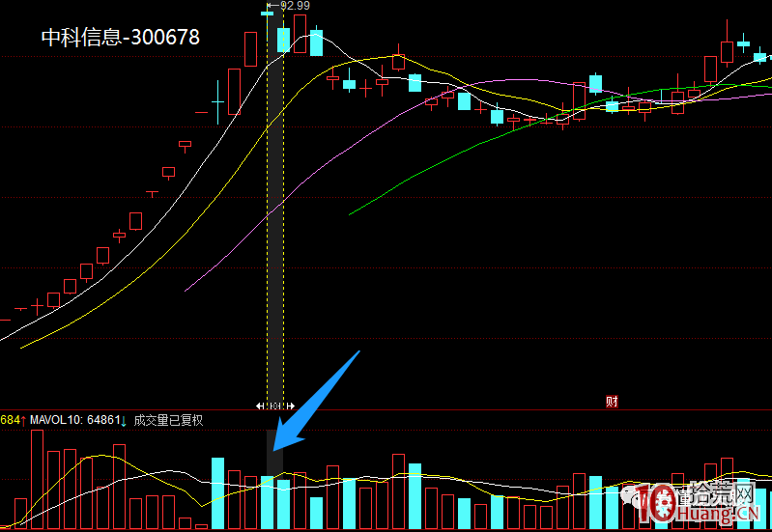Click the right-pointing range handle arrow

coord(291,406)
